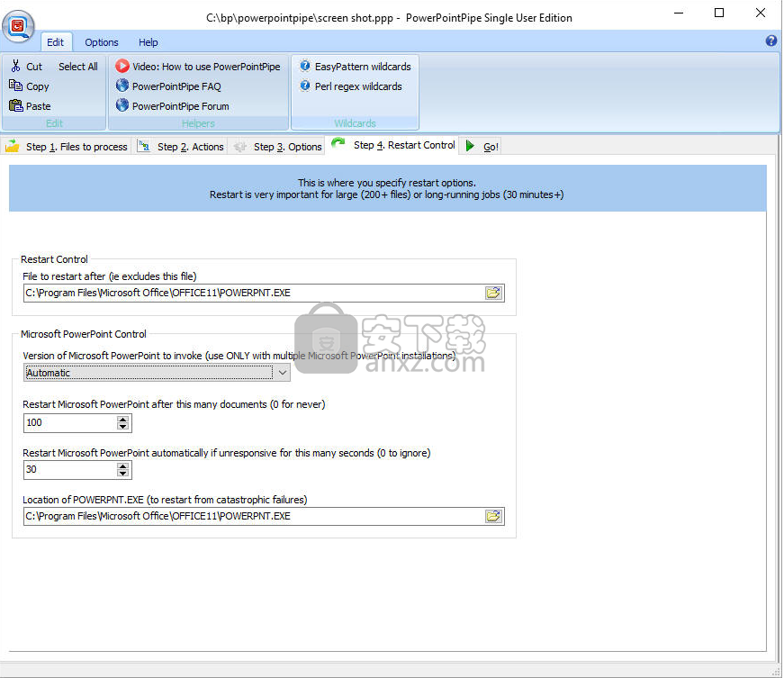784x678 pixels.
Task: Click the blue help question mark icon
Action: tap(771, 41)
